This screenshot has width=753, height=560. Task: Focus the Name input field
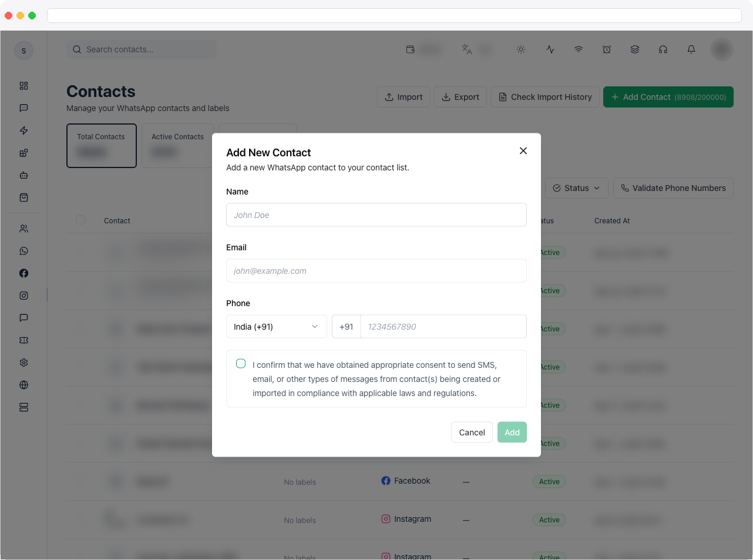[376, 215]
